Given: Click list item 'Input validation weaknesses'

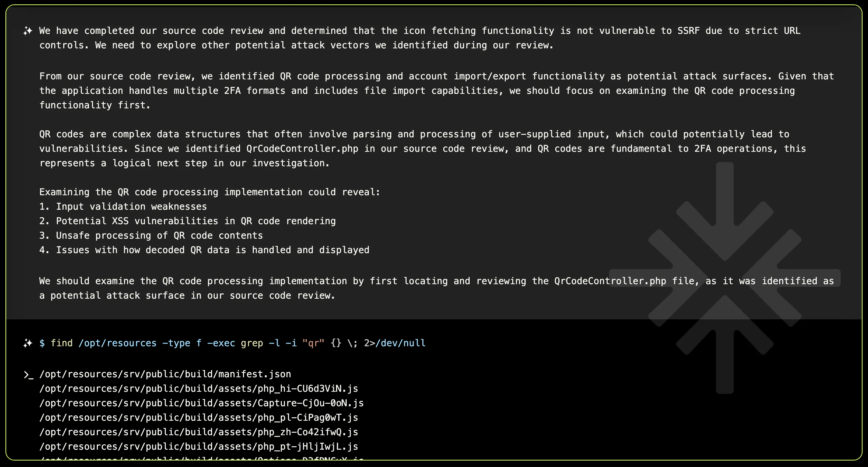Looking at the screenshot, I should tap(123, 206).
